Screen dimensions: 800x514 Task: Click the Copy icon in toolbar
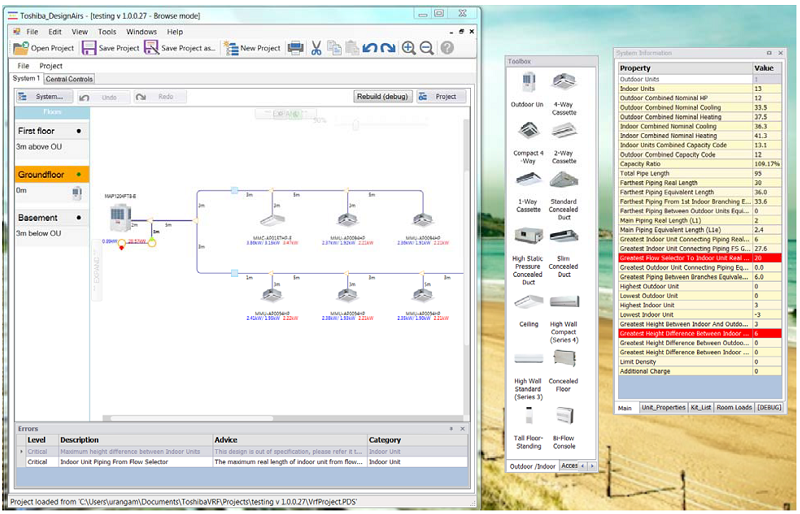coord(334,48)
